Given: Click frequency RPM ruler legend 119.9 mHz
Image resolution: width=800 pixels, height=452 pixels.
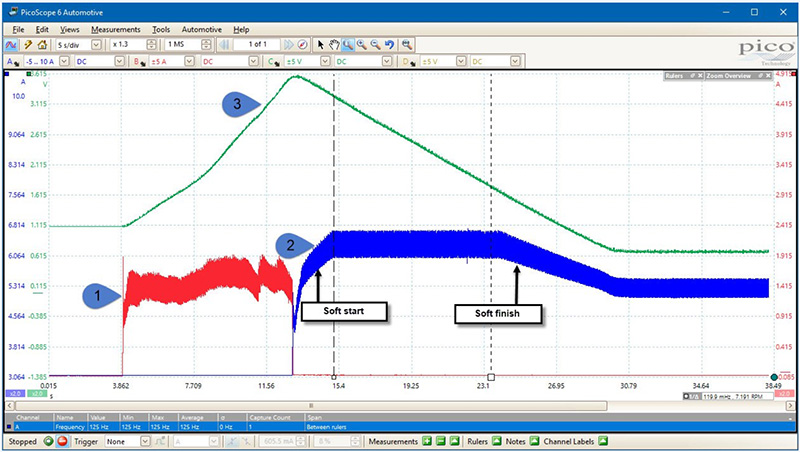Looking at the screenshot, I should 728,396.
